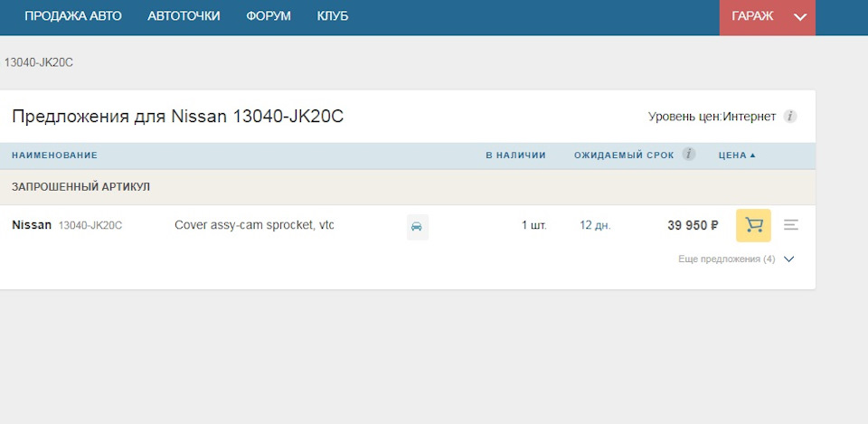Expand Еще предложения (4)
868x424 pixels.
click(x=736, y=259)
